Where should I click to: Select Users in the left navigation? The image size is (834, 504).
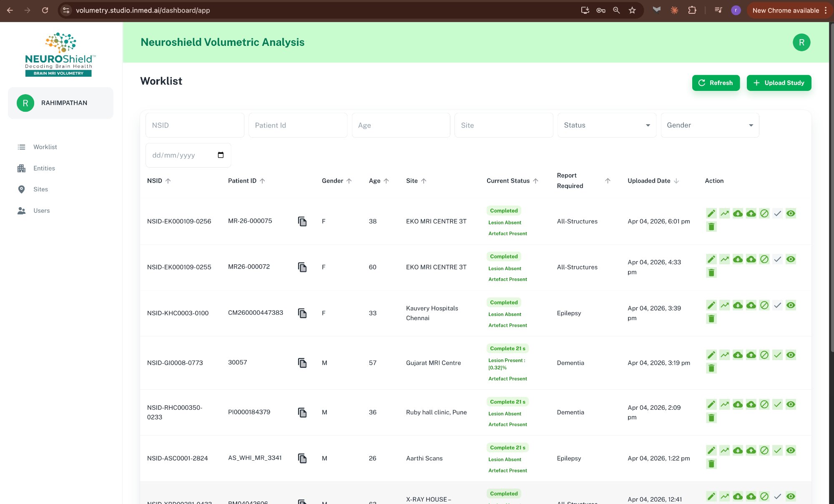(x=21, y=211)
